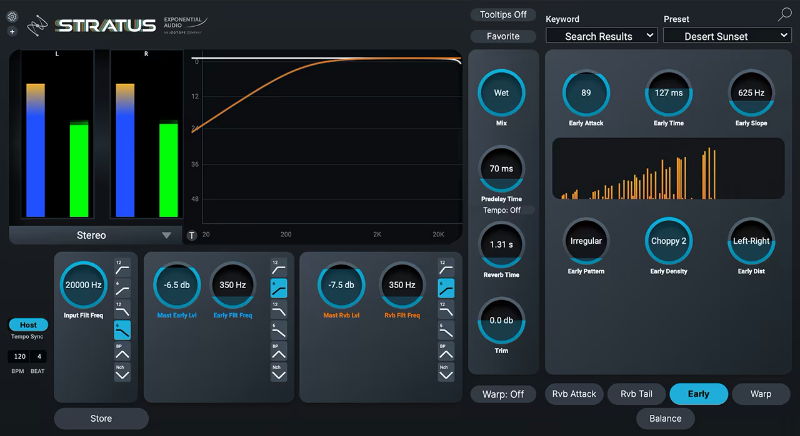800x436 pixels.
Task: Click the plus icon under the gear
Action: [12, 31]
